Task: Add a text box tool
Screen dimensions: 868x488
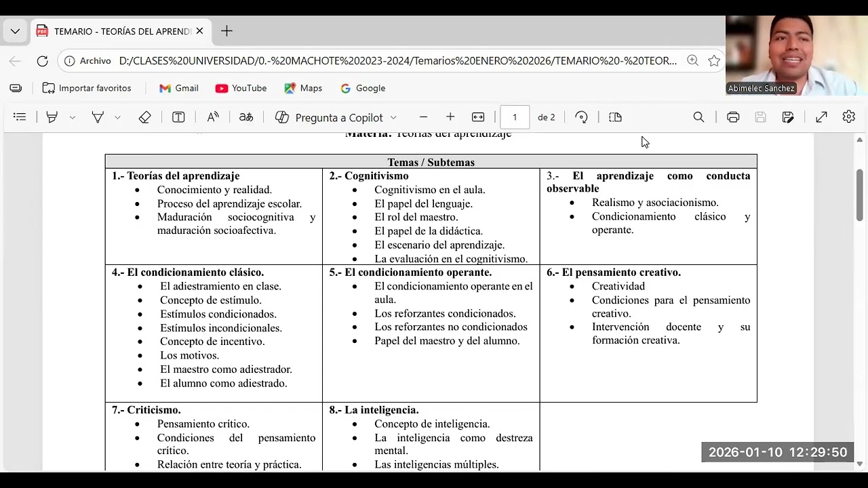Action: (x=178, y=117)
